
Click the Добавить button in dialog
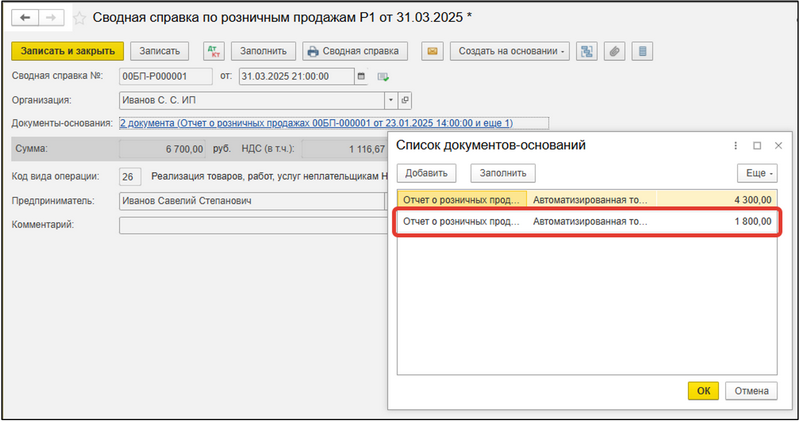426,173
